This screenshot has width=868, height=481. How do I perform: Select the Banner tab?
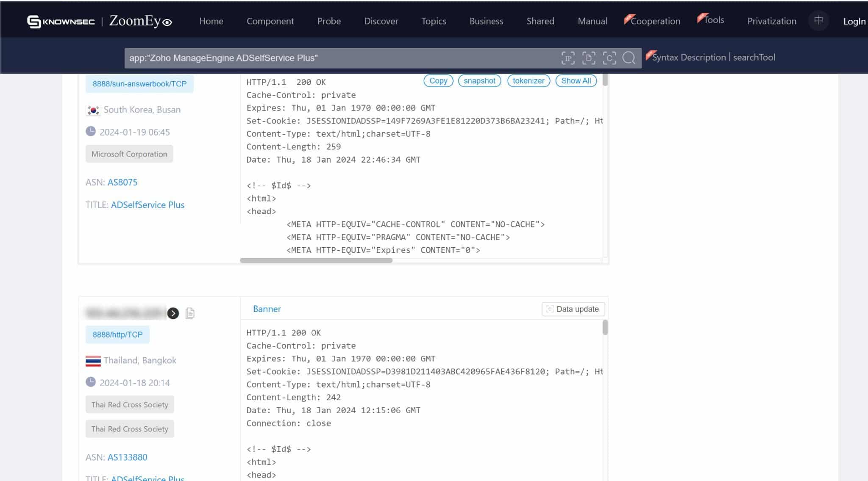click(x=267, y=309)
